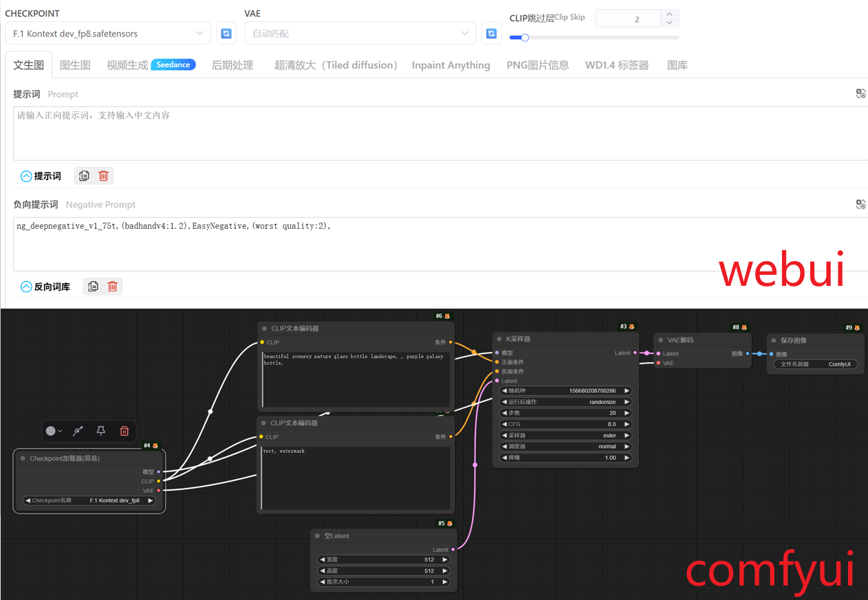Open the 运行后操作 randomize combo
868x600 pixels.
565,402
